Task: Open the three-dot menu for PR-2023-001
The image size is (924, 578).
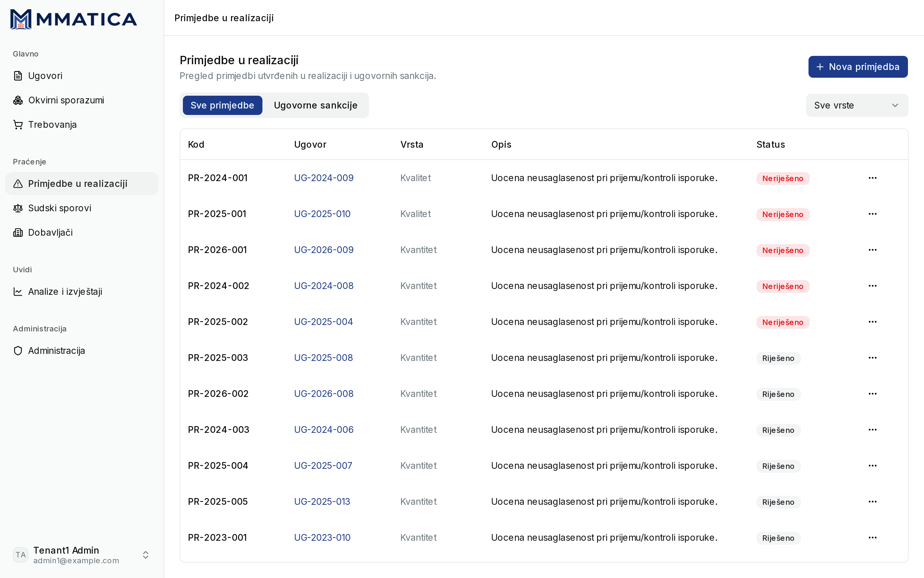Action: tap(872, 538)
